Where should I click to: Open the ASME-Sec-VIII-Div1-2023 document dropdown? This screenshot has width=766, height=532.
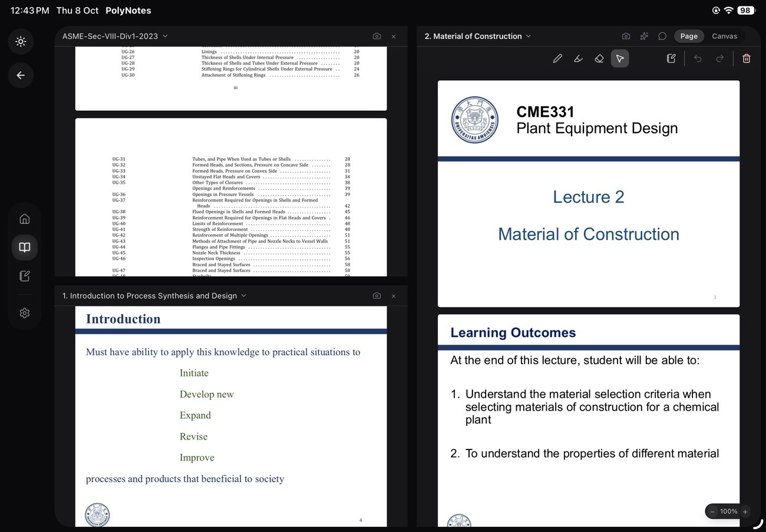[115, 36]
